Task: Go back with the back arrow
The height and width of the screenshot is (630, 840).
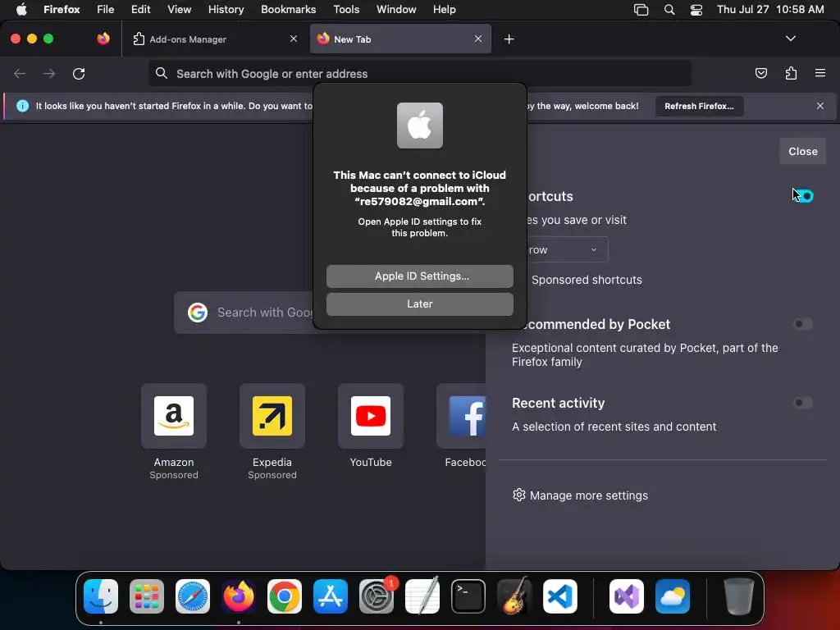Action: (x=20, y=73)
